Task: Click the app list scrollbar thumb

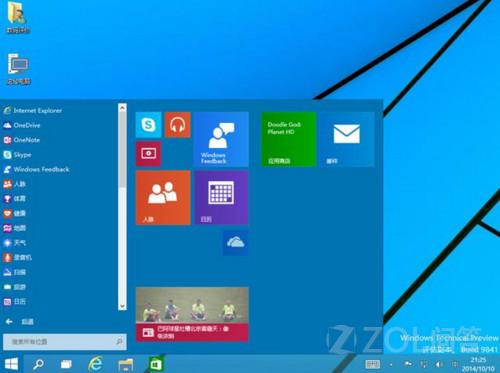Action: [122, 150]
